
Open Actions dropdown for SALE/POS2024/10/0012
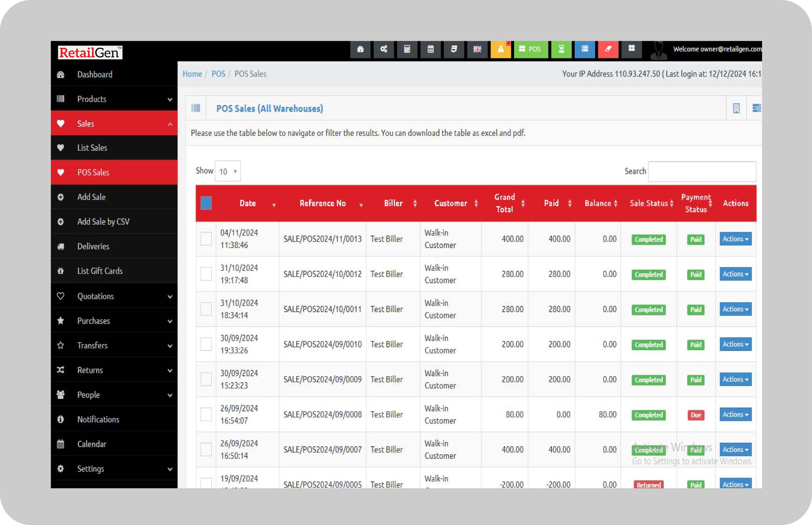click(735, 274)
